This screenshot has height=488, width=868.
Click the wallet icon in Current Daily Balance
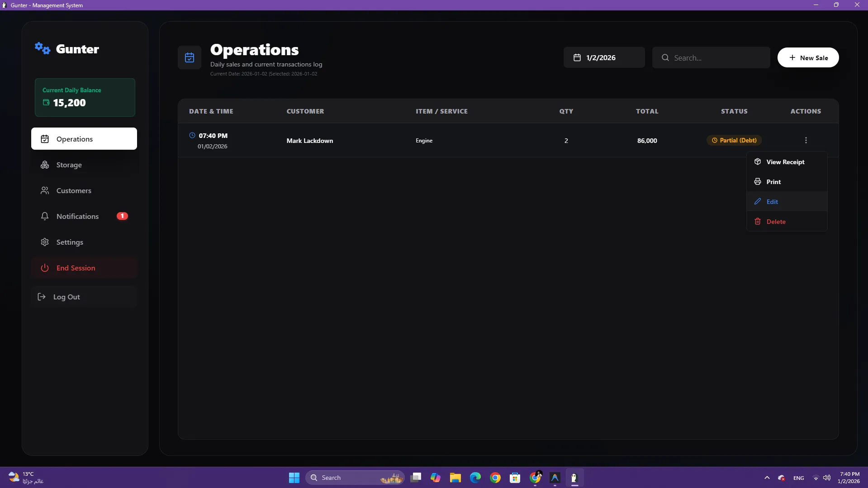(46, 103)
